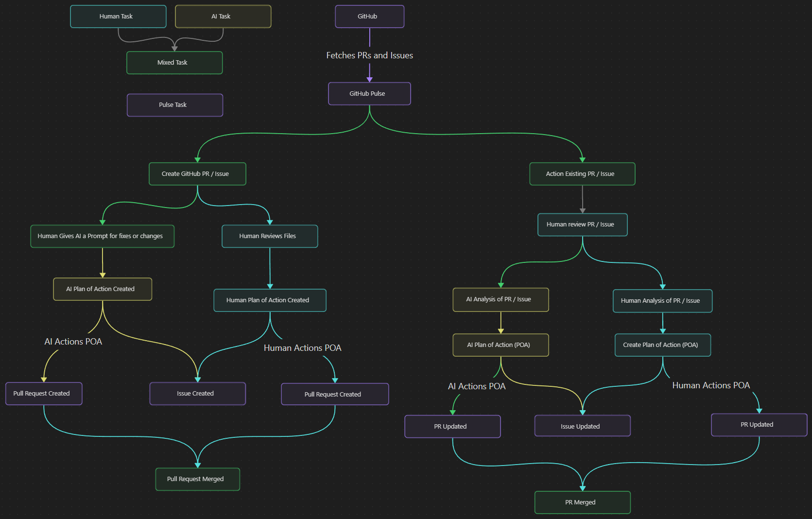Select the AI Plan of Action Created node

pyautogui.click(x=103, y=289)
